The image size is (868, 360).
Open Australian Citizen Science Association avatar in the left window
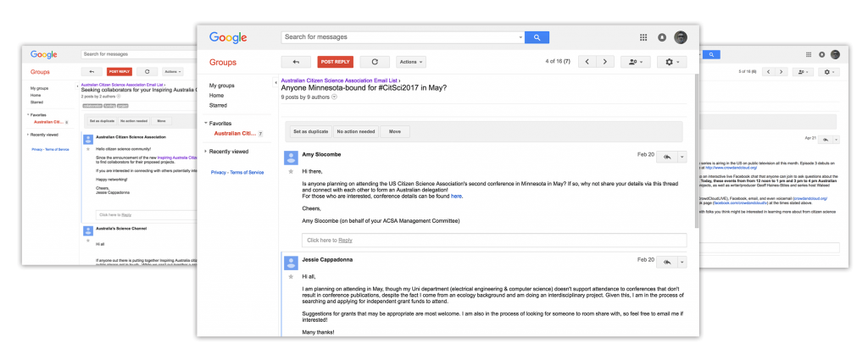click(87, 138)
